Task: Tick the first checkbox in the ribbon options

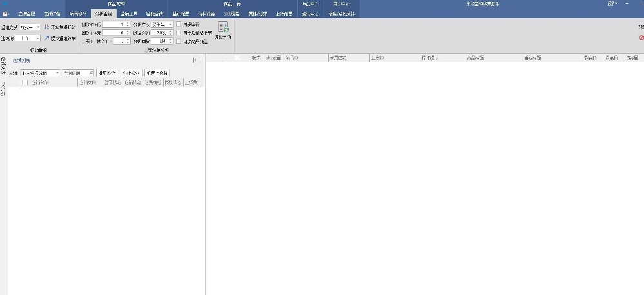Action: (x=179, y=24)
